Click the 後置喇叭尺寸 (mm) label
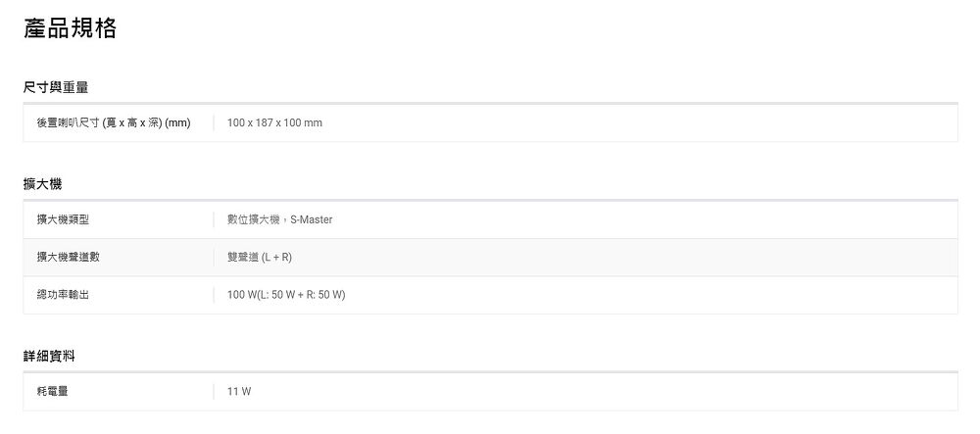Screen dimensions: 980x434 tap(113, 123)
